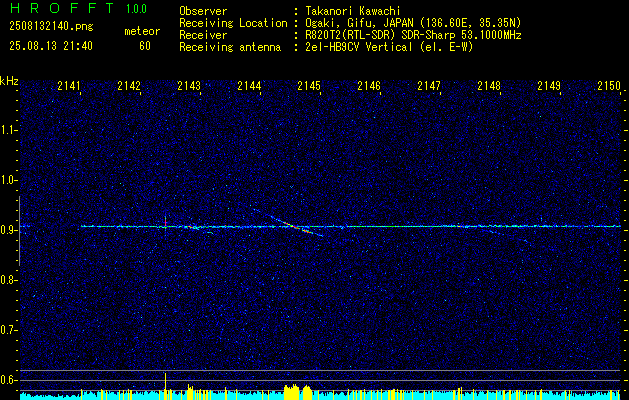Click the 1.1 kHz frequency label
This screenshot has height=400, width=629.
[8, 130]
